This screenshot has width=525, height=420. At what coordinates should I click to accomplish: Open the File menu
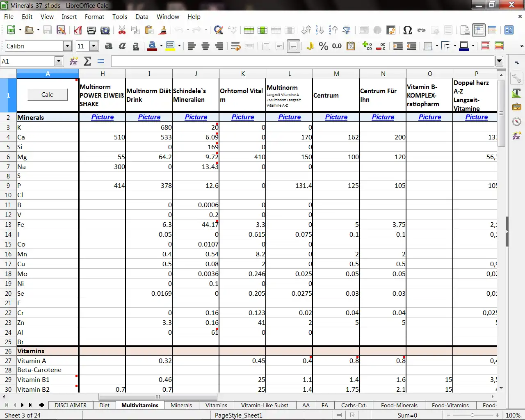click(x=9, y=17)
